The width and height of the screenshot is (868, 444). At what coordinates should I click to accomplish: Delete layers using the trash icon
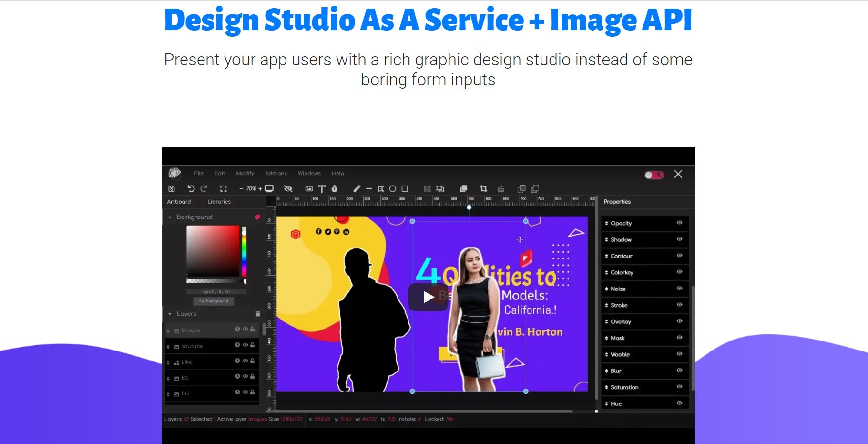coord(258,314)
